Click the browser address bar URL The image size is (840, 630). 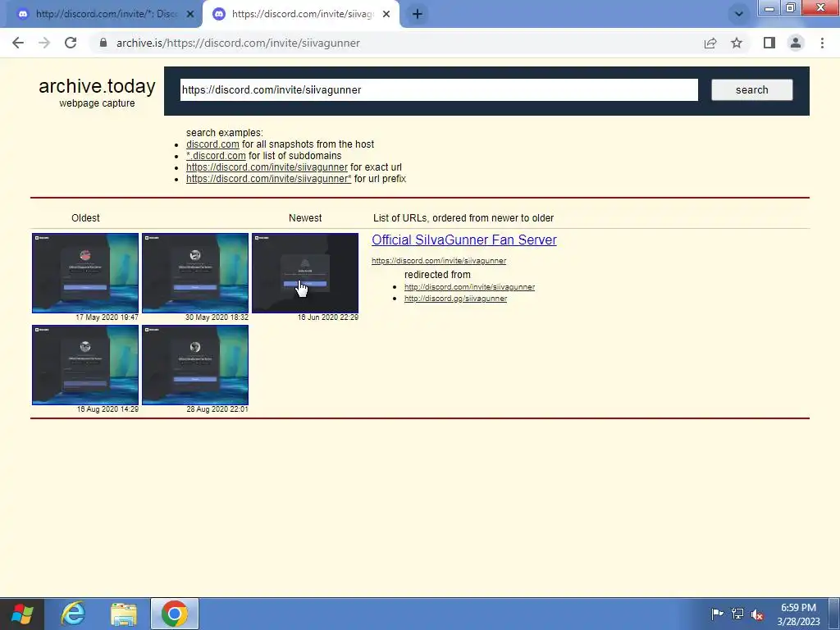238,43
